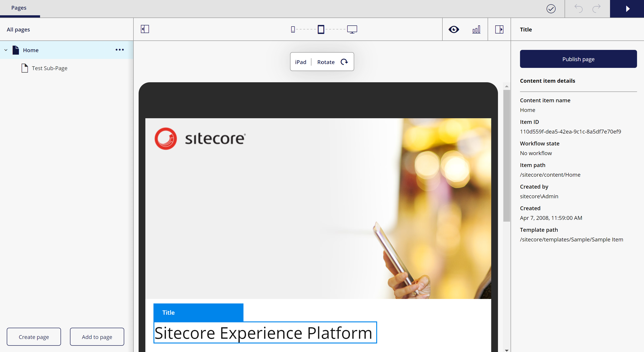The image size is (644, 352).
Task: Collapse the left pages panel
Action: pos(145,29)
